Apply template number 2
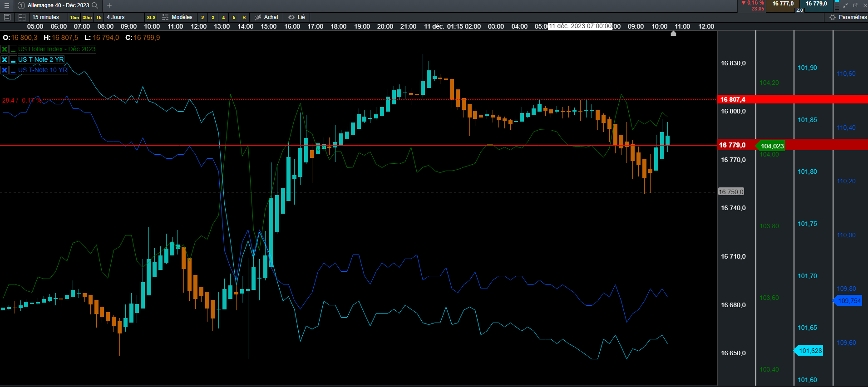This screenshot has width=868, height=387. coord(202,17)
